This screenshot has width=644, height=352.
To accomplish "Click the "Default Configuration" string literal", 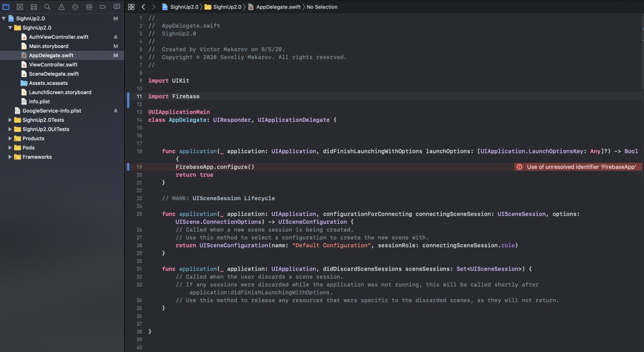I will pyautogui.click(x=331, y=245).
